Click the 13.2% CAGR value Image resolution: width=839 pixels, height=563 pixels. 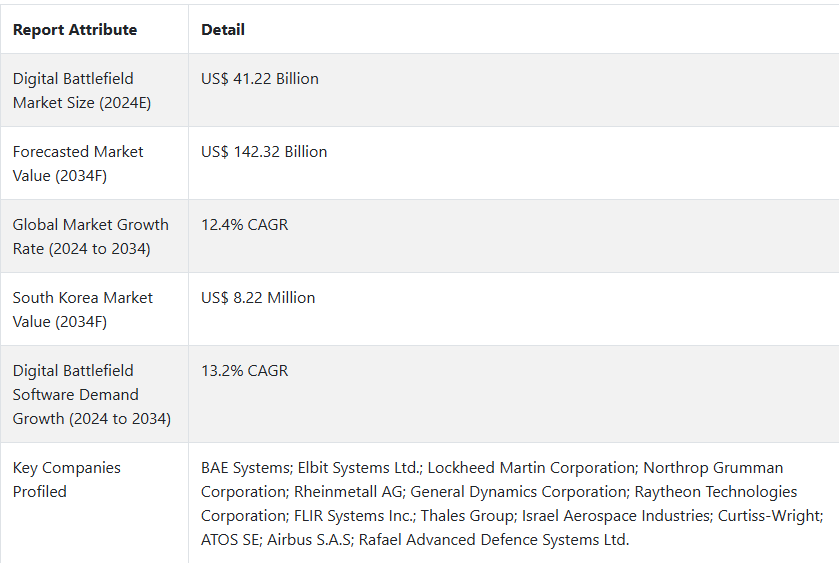pos(244,371)
